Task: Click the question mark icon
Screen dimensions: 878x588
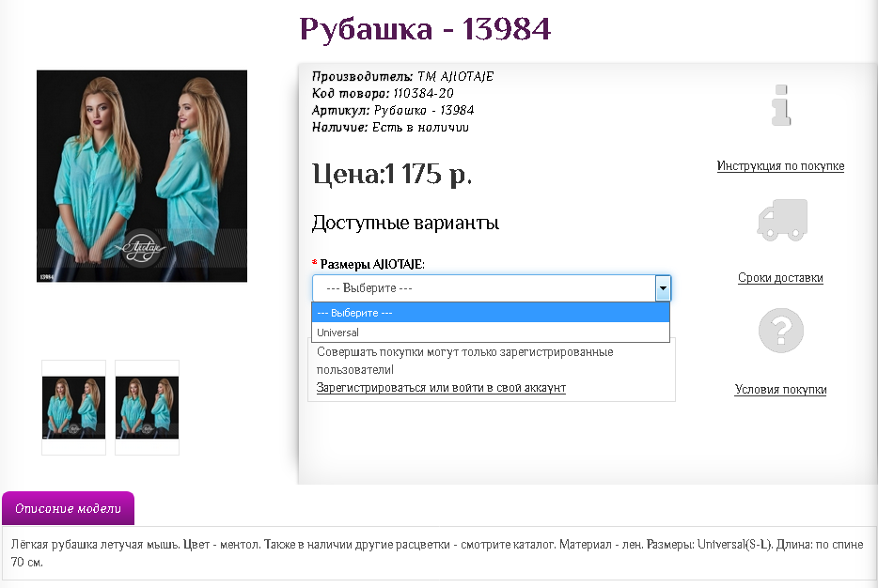Action: [x=780, y=330]
